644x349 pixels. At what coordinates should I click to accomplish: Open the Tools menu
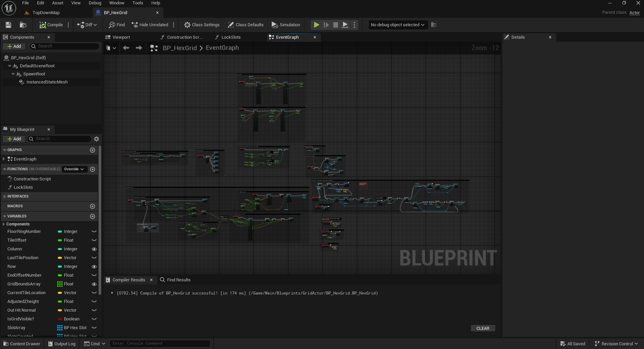138,3
